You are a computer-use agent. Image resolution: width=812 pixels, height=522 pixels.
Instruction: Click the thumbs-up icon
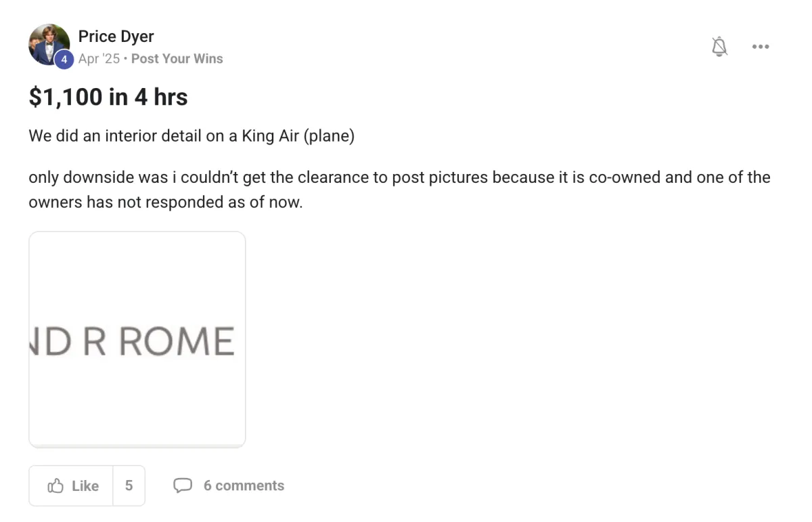pyautogui.click(x=55, y=485)
